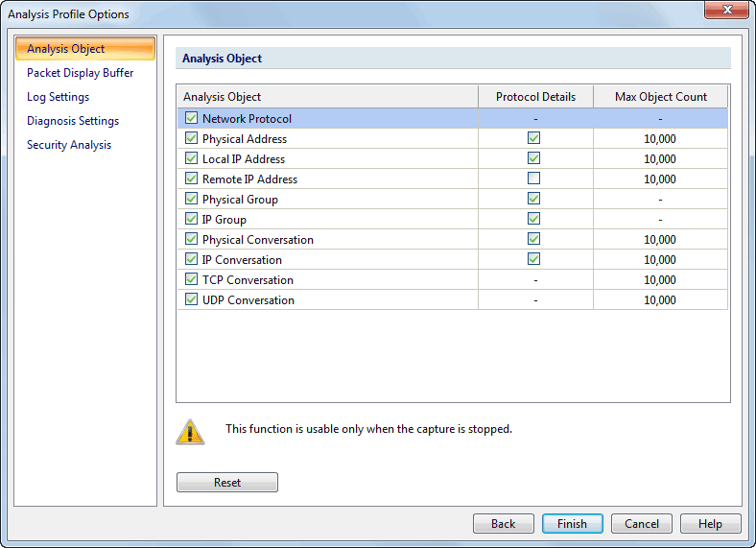This screenshot has height=548, width=756.
Task: Cancel the Analysis Profile Options dialog
Action: [641, 524]
